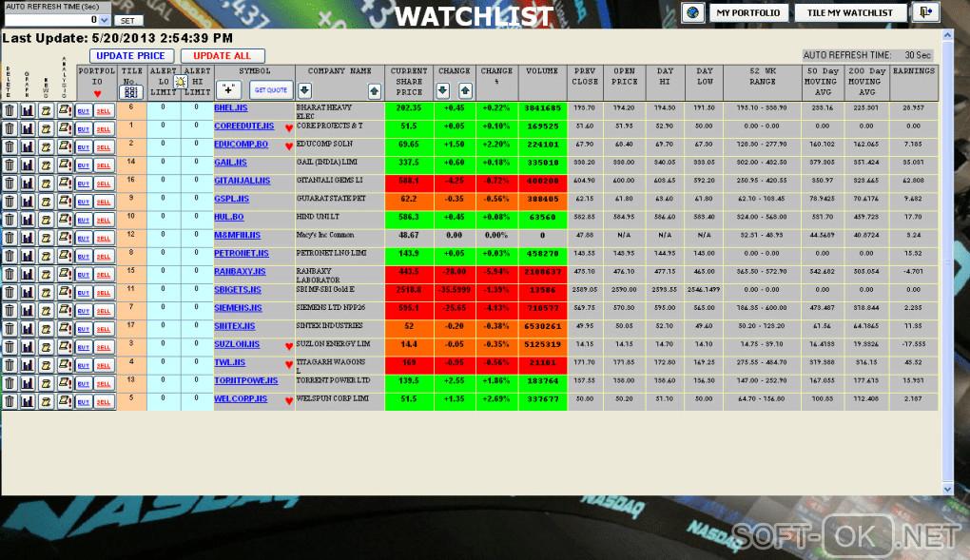Image resolution: width=970 pixels, height=560 pixels.
Task: Open analysis icon for SIEMENS.NS
Action: [65, 311]
